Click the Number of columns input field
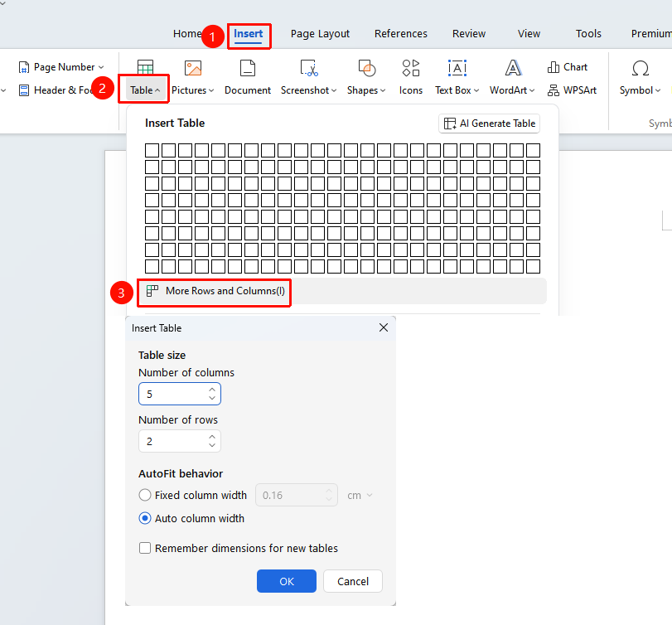672x625 pixels. tap(180, 394)
